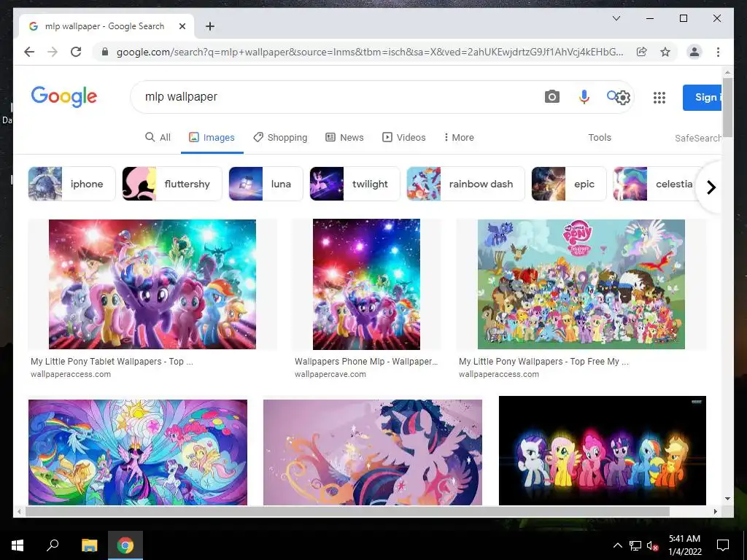Open the Videos tab

[404, 137]
